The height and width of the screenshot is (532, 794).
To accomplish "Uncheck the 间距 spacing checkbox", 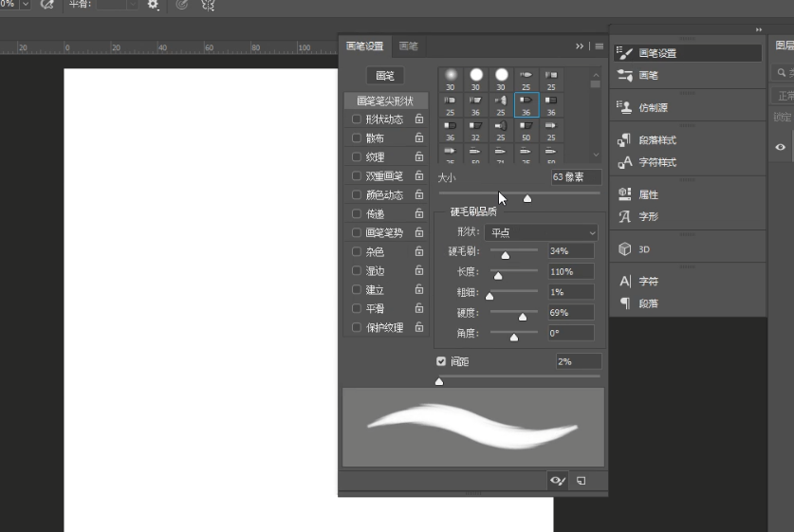I will (x=441, y=361).
